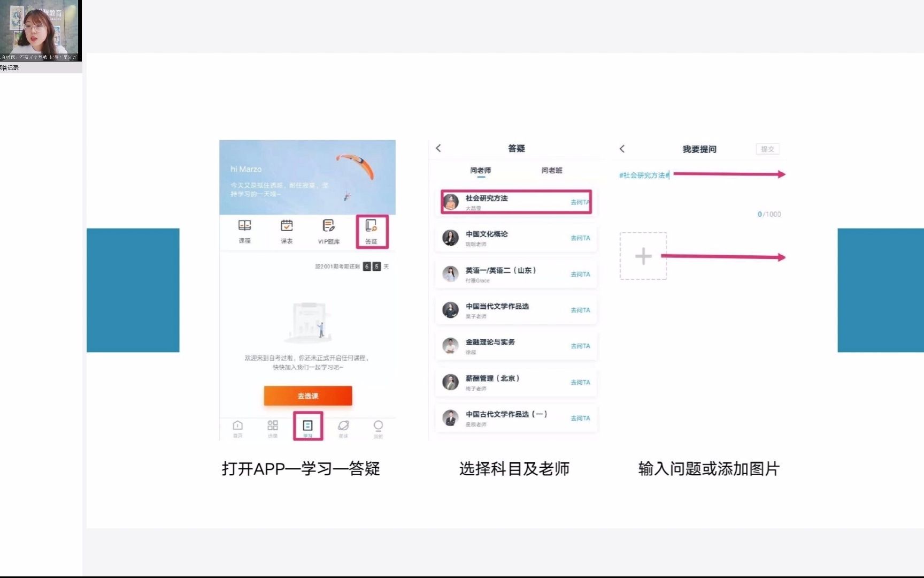
Task: Click the 中国文化概论 teacher avatar
Action: (x=450, y=238)
